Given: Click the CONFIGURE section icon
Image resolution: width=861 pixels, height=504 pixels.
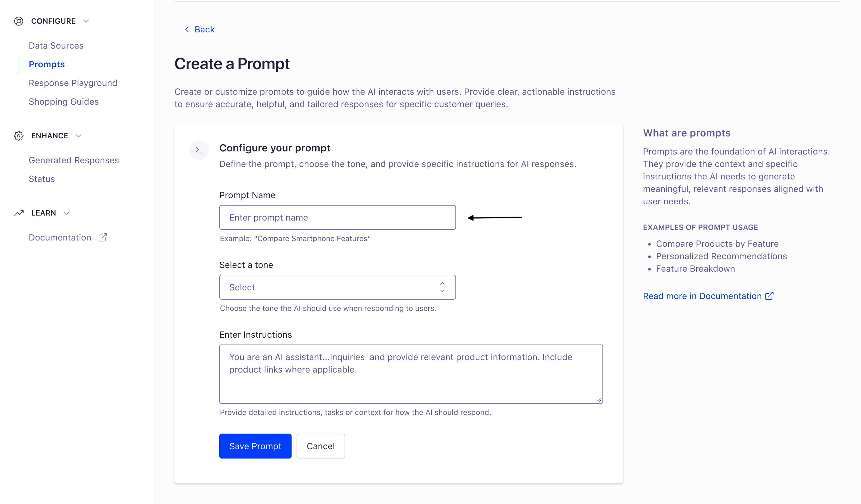Looking at the screenshot, I should [18, 21].
